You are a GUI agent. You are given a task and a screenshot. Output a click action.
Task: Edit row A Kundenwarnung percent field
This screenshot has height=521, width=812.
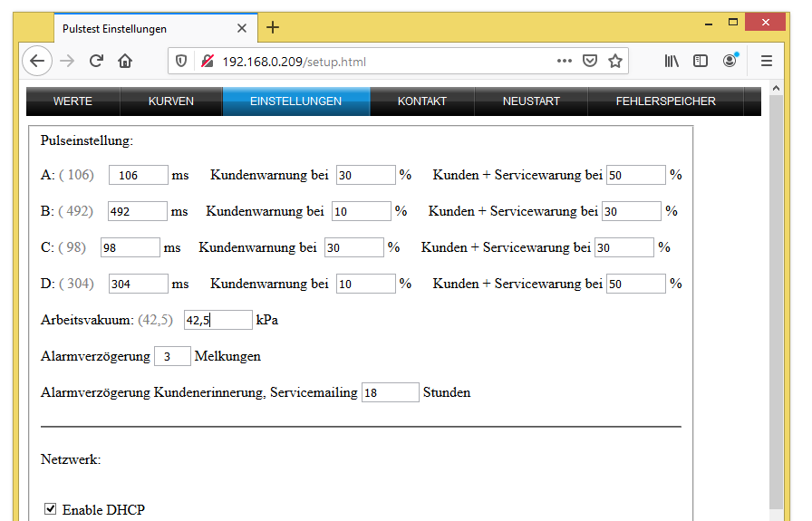(365, 175)
